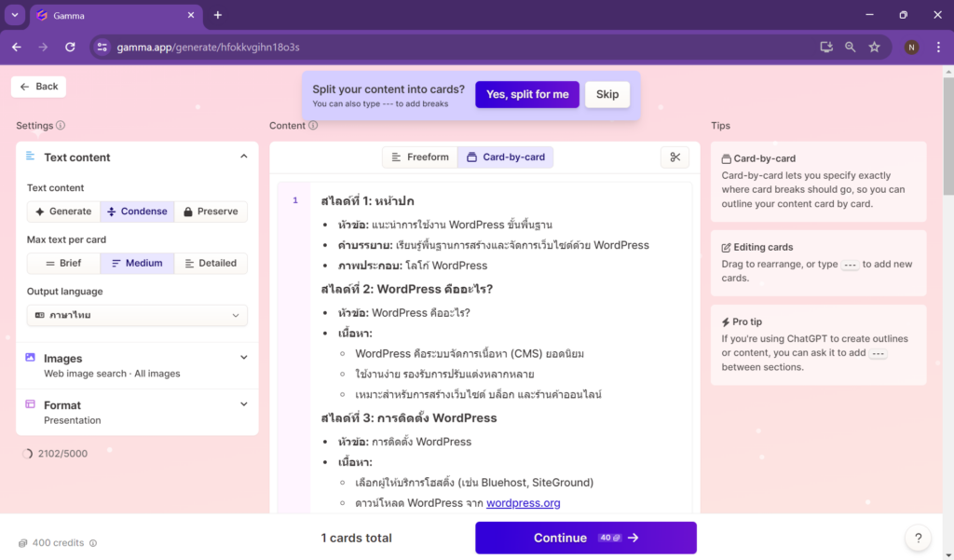Click the bullet mentioning (CMS)
Image resolution: width=954 pixels, height=560 pixels.
click(470, 354)
